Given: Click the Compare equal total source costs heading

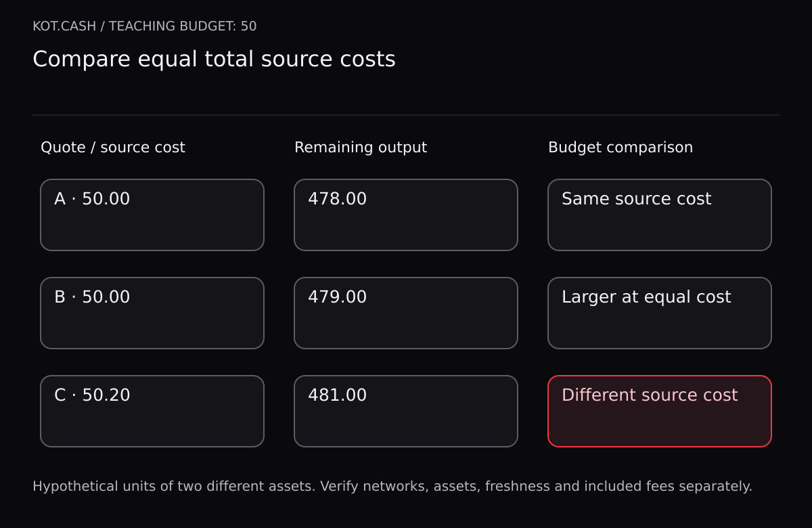Looking at the screenshot, I should 214,60.
